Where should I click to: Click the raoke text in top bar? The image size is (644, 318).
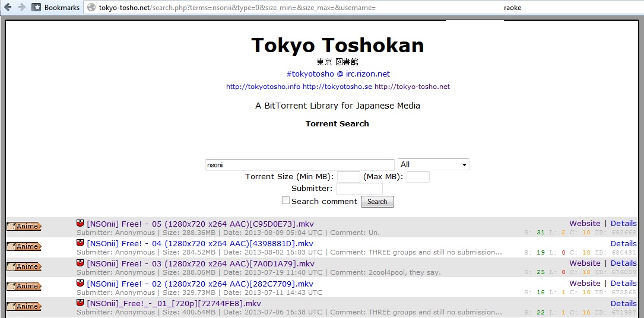513,7
